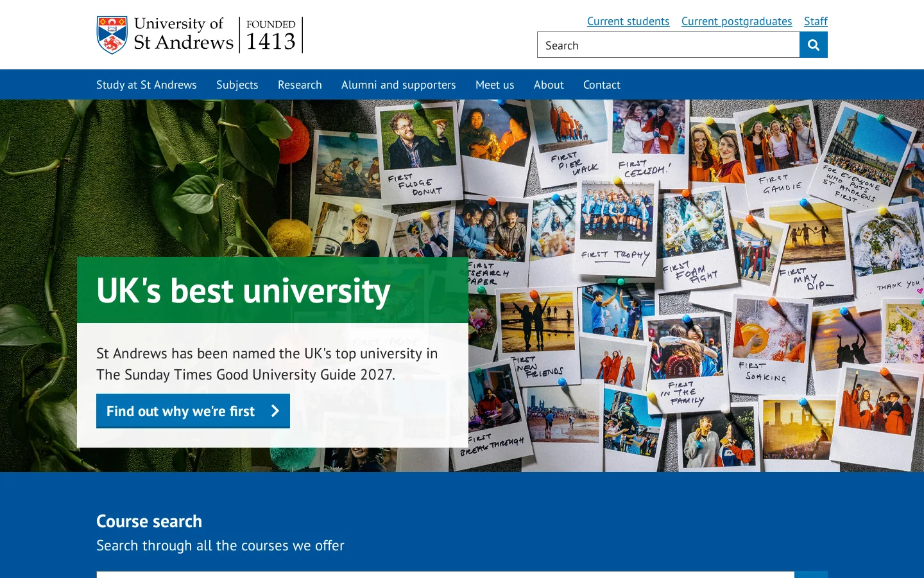Open the Current students link
This screenshot has width=924, height=578.
pyautogui.click(x=628, y=21)
